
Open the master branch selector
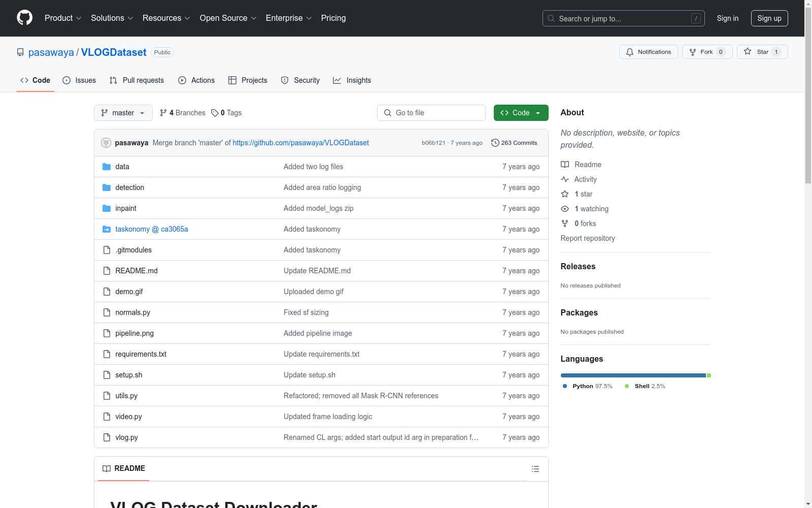tap(123, 113)
